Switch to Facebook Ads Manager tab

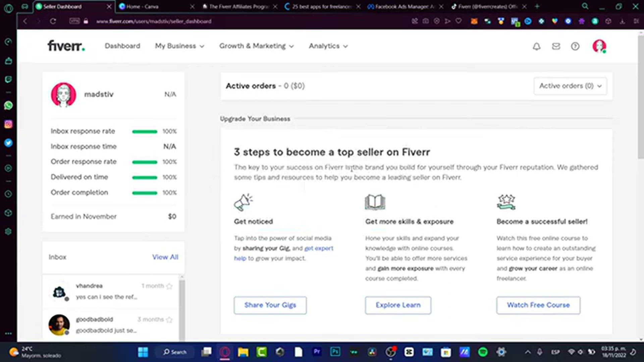click(405, 6)
